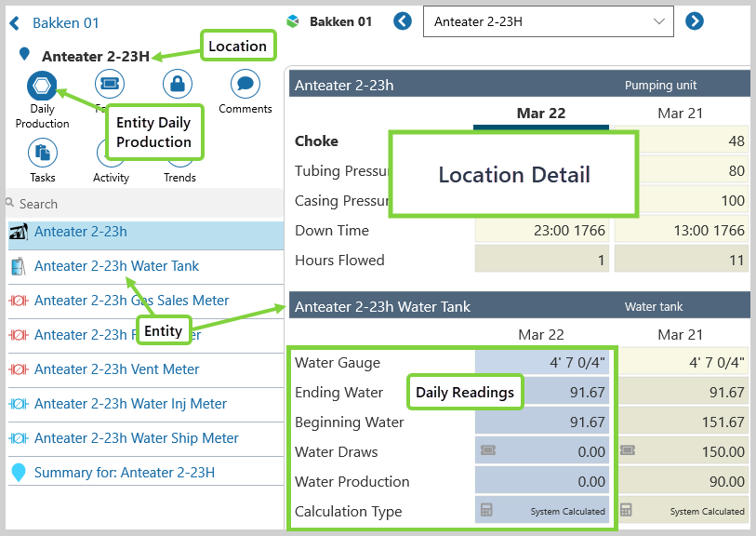
Task: Select the Mar 22 date tab for the pumping unit
Action: coord(541,114)
